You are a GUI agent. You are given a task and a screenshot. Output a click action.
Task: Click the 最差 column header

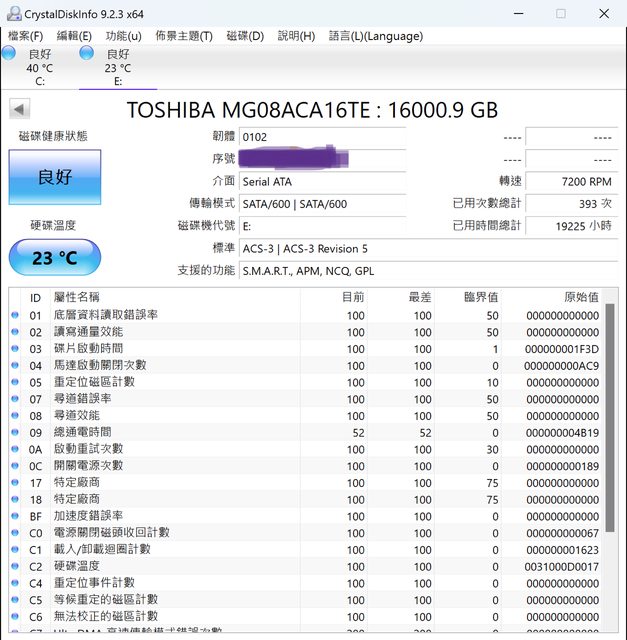pyautogui.click(x=401, y=298)
